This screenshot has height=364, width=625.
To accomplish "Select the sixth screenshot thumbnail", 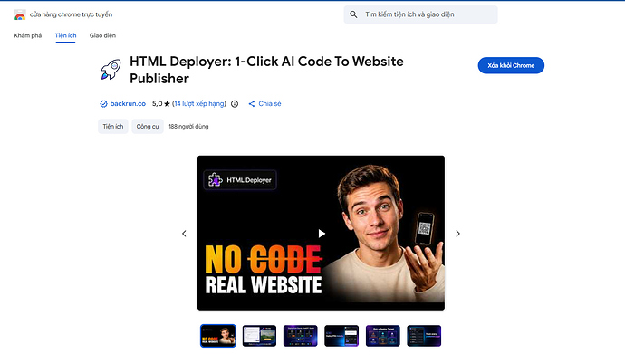I will pyautogui.click(x=424, y=336).
